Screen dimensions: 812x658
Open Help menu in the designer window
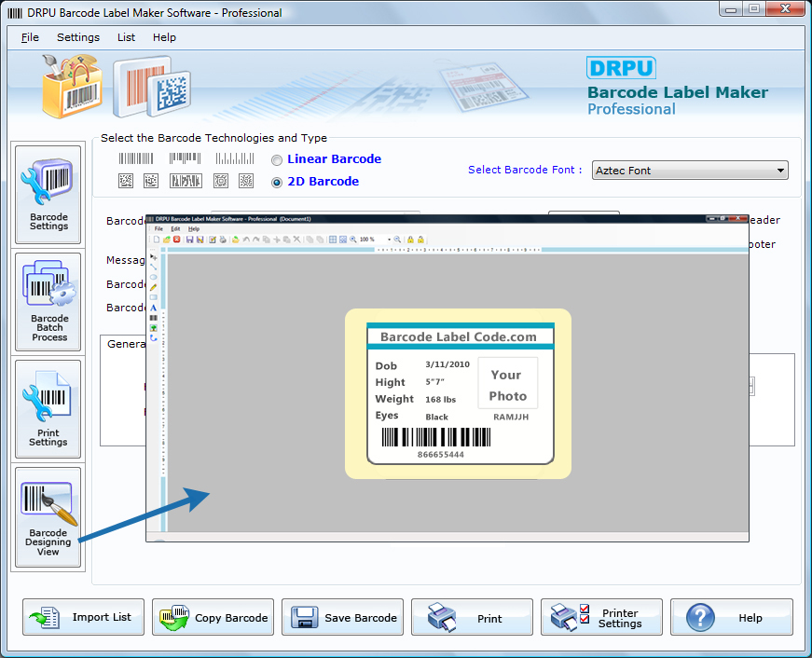[x=194, y=229]
